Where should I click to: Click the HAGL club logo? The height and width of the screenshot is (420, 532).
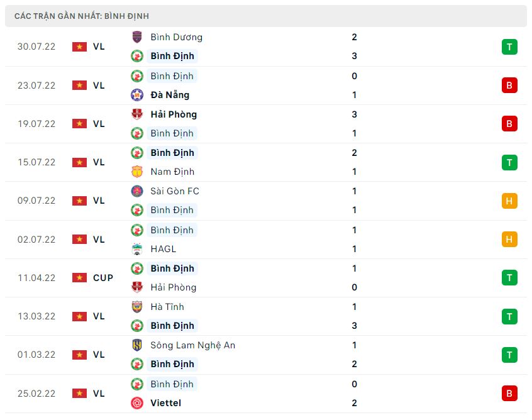136,249
